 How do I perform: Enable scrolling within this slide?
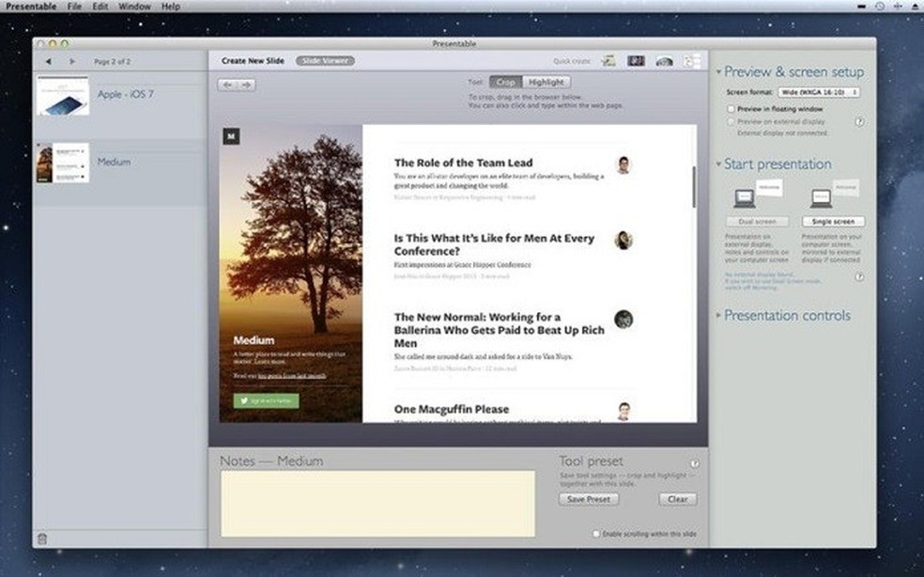coord(596,533)
